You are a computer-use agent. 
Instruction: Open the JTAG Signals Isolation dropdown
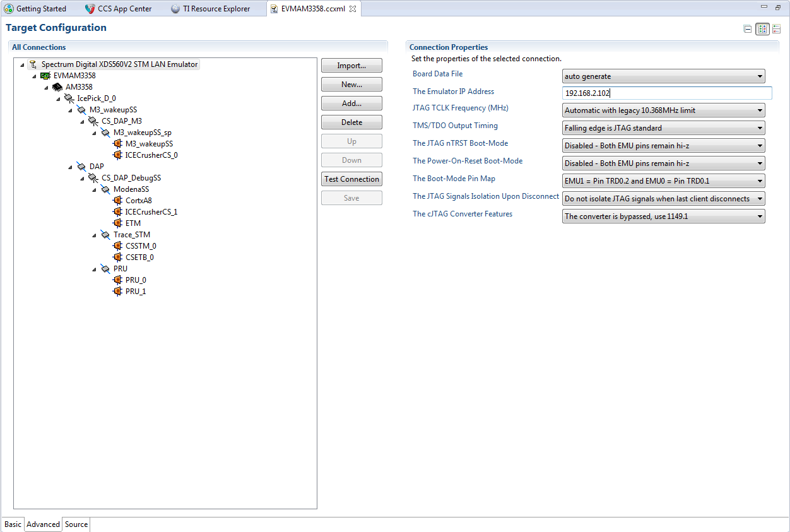[664, 199]
